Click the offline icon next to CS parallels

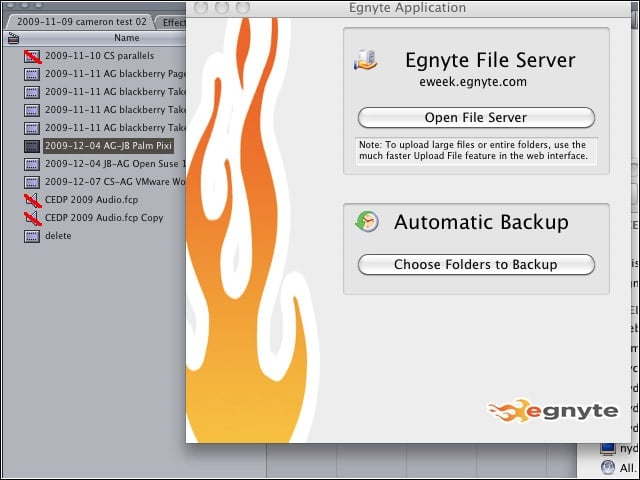click(x=32, y=56)
